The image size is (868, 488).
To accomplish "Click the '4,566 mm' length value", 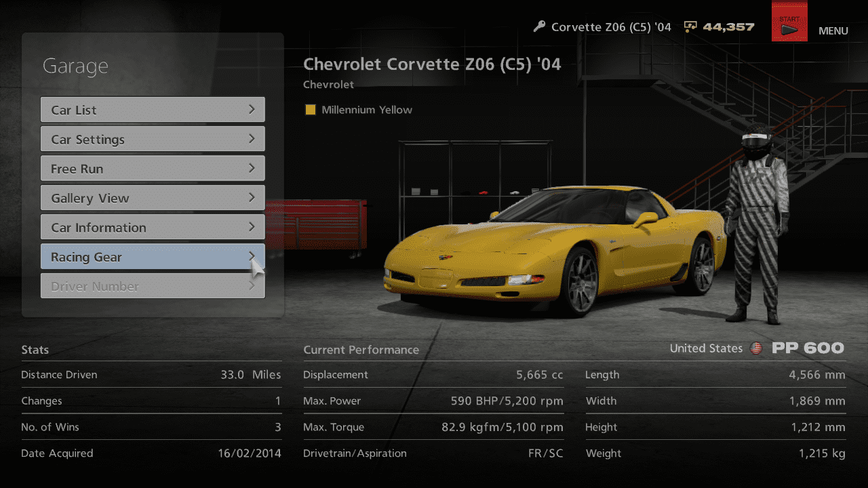I will (x=817, y=375).
